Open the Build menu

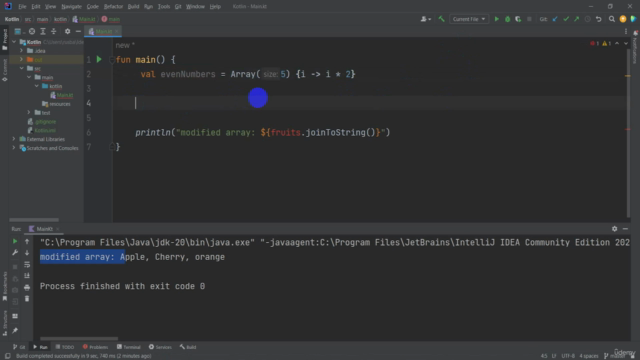tap(133, 7)
